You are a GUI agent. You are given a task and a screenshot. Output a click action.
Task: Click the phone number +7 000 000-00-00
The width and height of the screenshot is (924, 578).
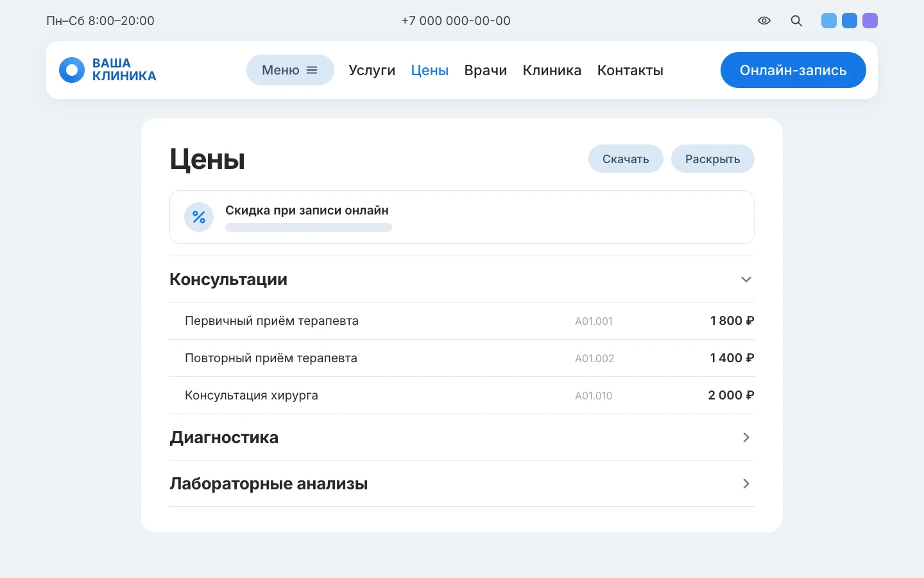[x=456, y=21]
